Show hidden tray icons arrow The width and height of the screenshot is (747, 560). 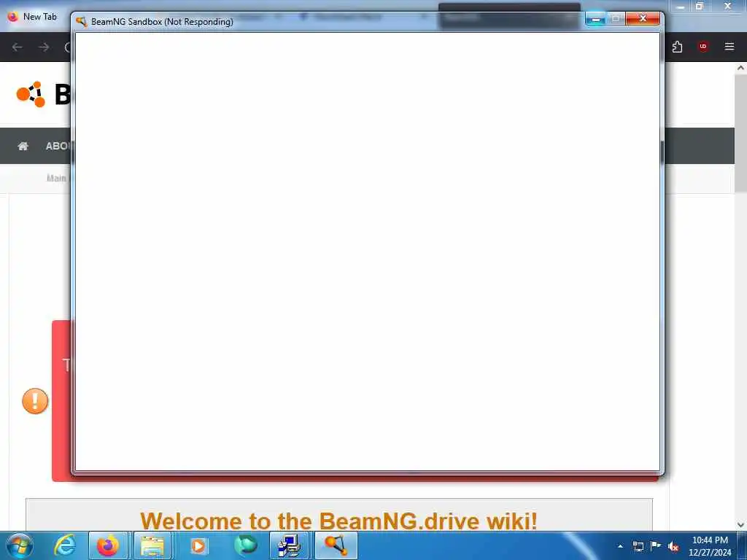tap(620, 546)
